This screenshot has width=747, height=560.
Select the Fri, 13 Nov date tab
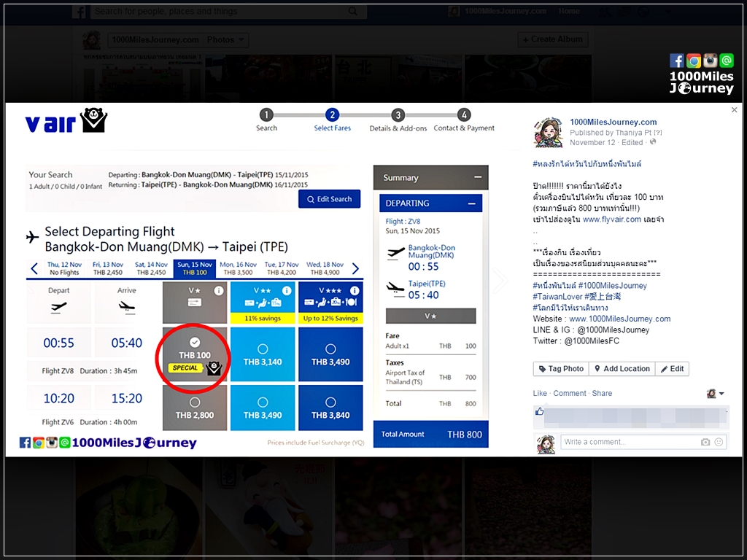[108, 268]
